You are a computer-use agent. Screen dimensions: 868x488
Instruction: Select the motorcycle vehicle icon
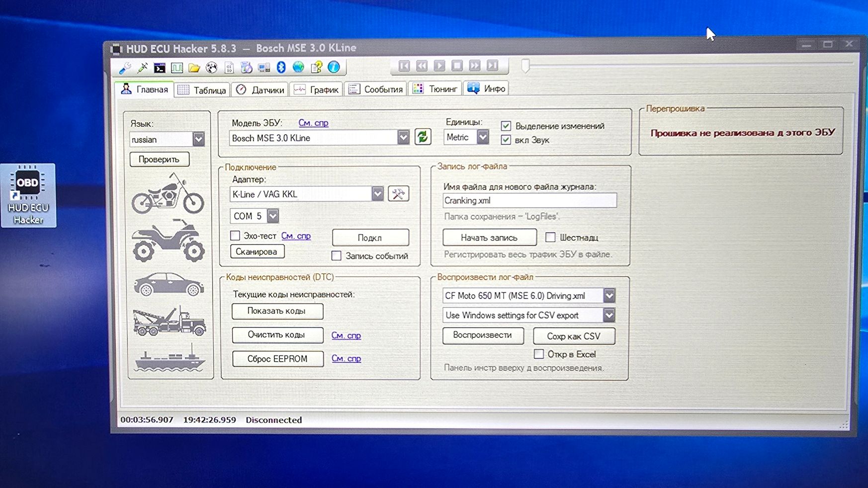coord(168,193)
